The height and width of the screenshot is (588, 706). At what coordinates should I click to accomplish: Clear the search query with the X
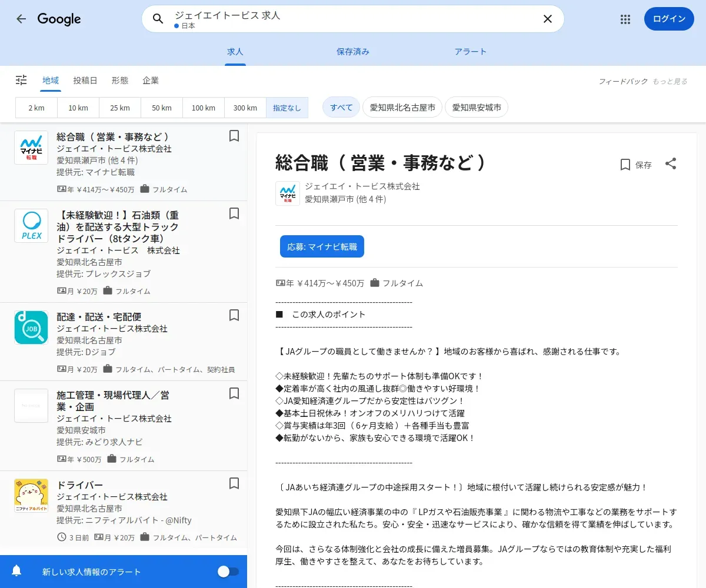[x=547, y=19]
